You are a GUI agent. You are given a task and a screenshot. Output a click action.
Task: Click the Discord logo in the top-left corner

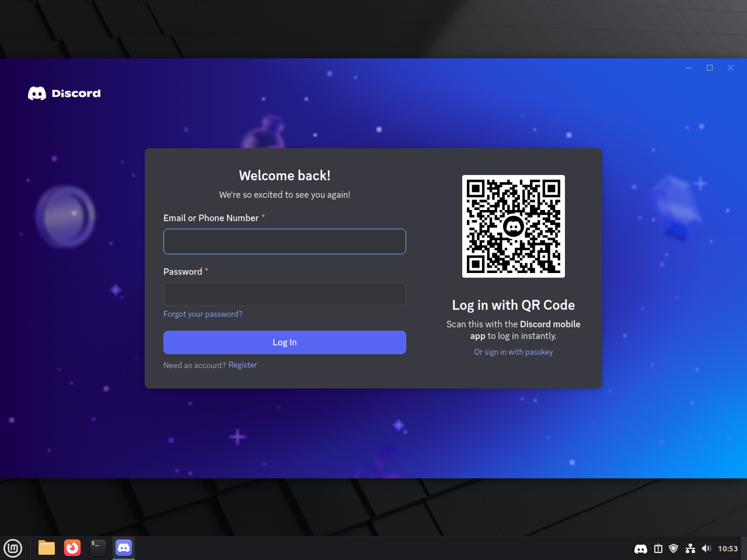pos(64,93)
